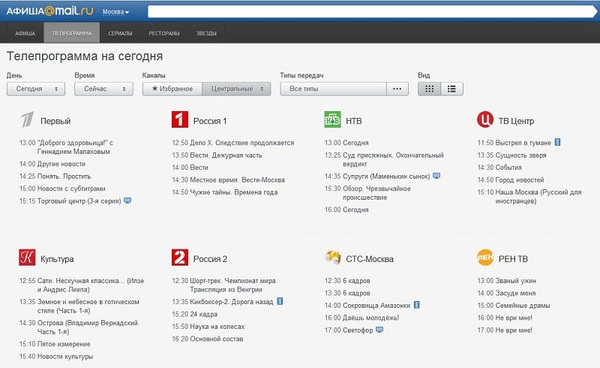The width and height of the screenshot is (600, 368).
Task: Open the Россия 2 channel logo
Action: (180, 257)
